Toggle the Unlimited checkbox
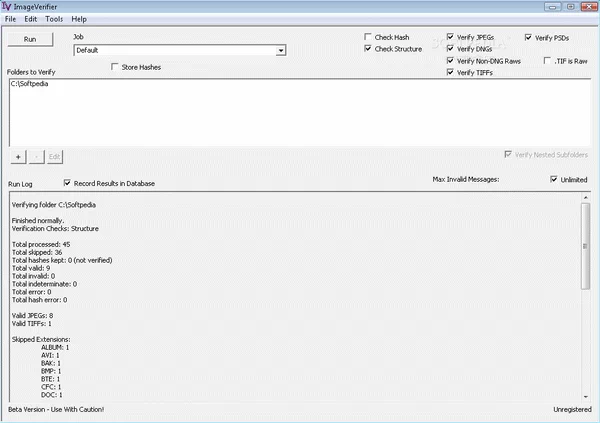The width and height of the screenshot is (600, 423). pos(554,179)
